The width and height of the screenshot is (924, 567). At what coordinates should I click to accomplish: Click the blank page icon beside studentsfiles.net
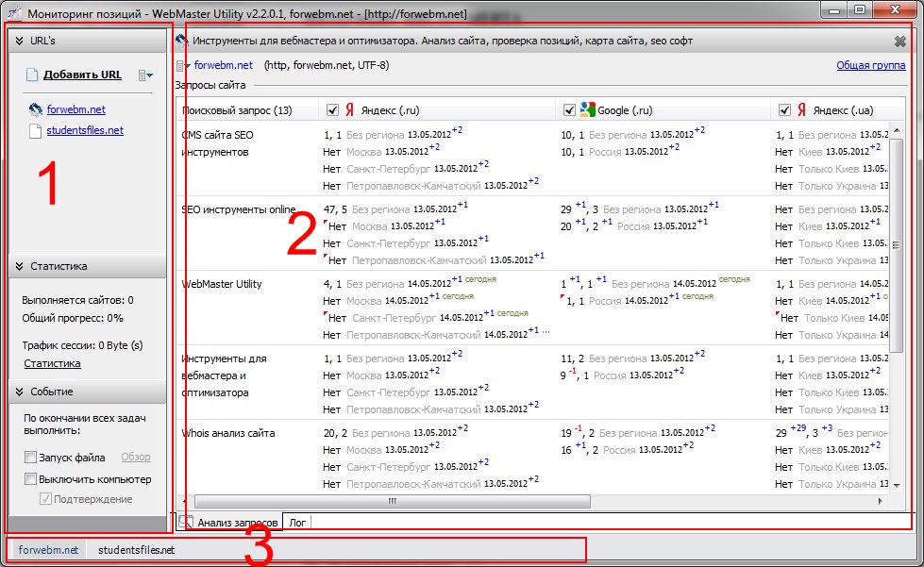click(35, 131)
